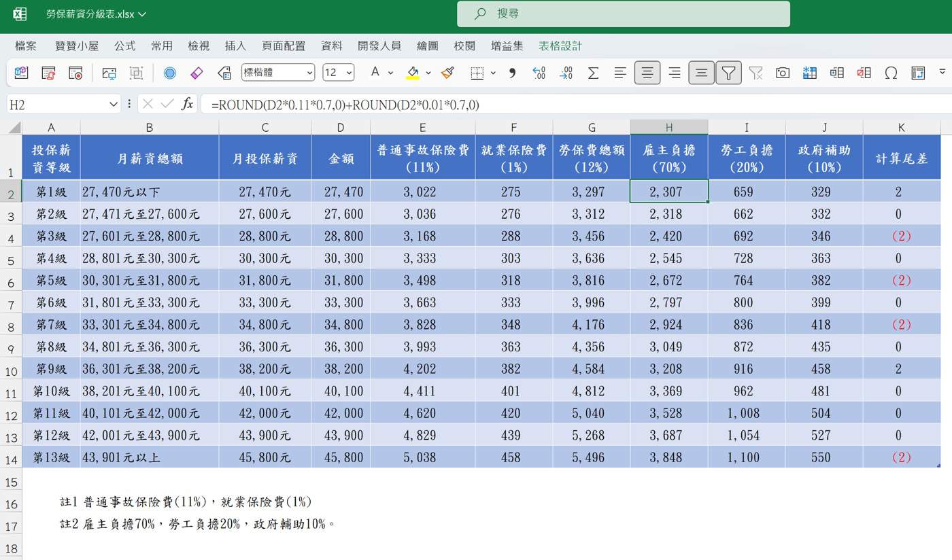Click the blue circle shape icon
Image resolution: width=952 pixels, height=560 pixels.
[x=170, y=73]
